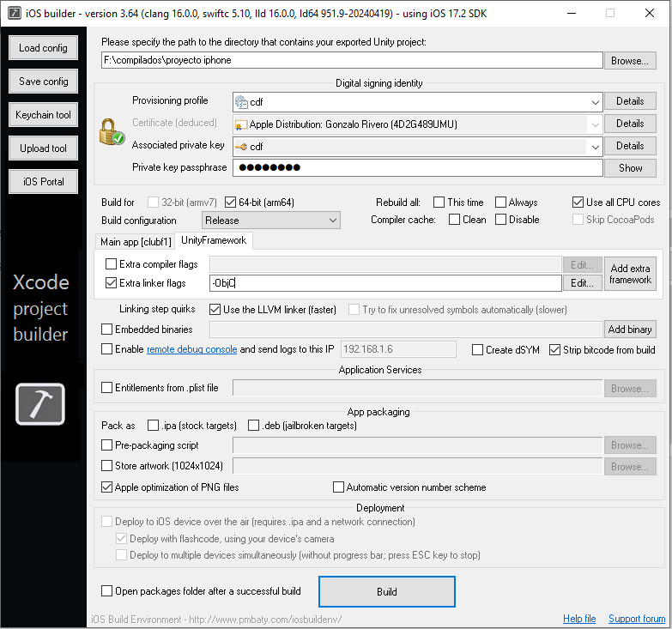Click the key icon in private key field
Image resolution: width=672 pixels, height=629 pixels.
click(x=242, y=147)
